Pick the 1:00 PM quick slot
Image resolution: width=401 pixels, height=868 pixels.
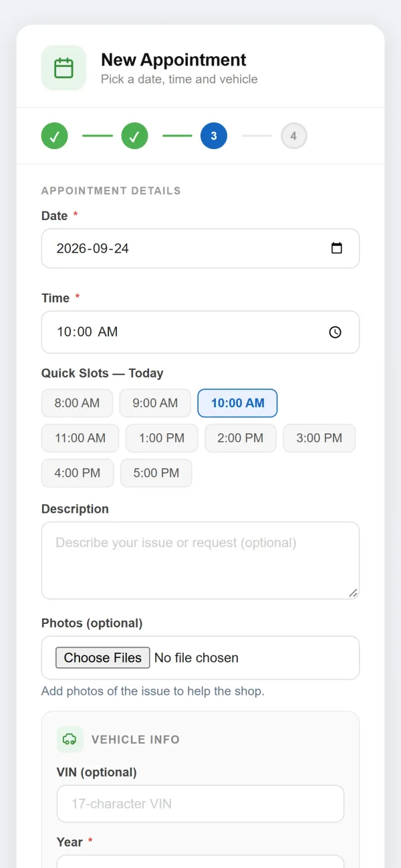[162, 438]
